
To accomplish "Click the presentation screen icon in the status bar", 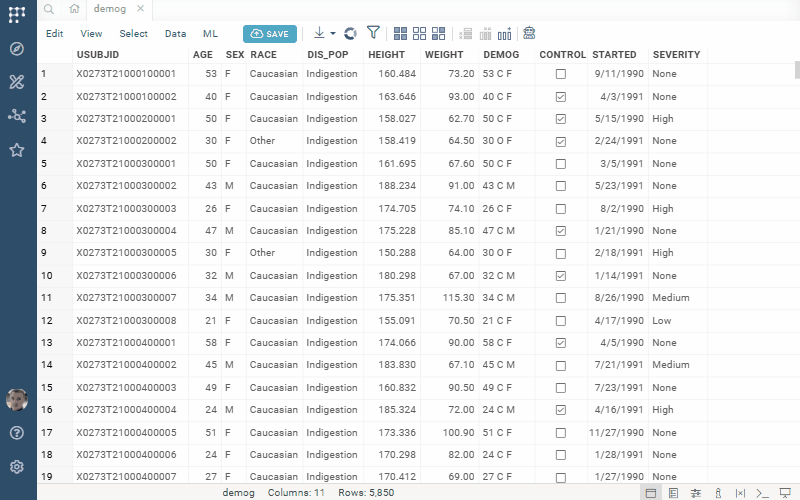I will pos(785,493).
